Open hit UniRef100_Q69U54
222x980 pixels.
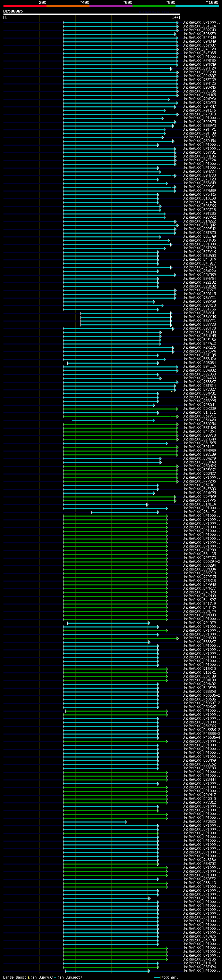click(199, 141)
